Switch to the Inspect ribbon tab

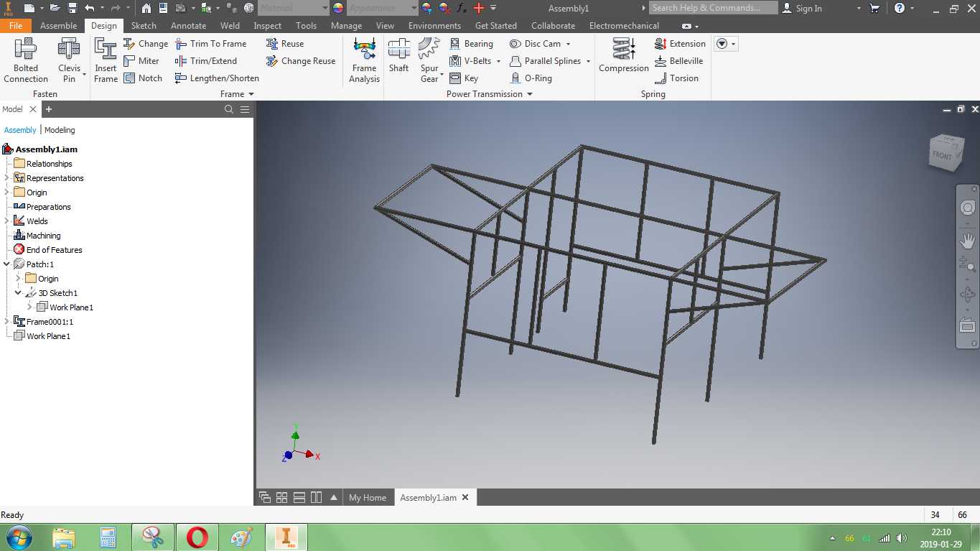268,25
